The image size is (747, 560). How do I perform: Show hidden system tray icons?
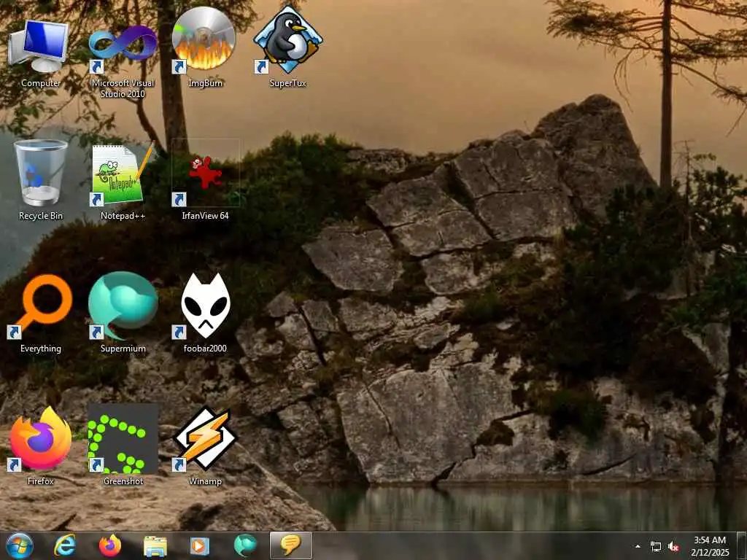[x=638, y=547]
